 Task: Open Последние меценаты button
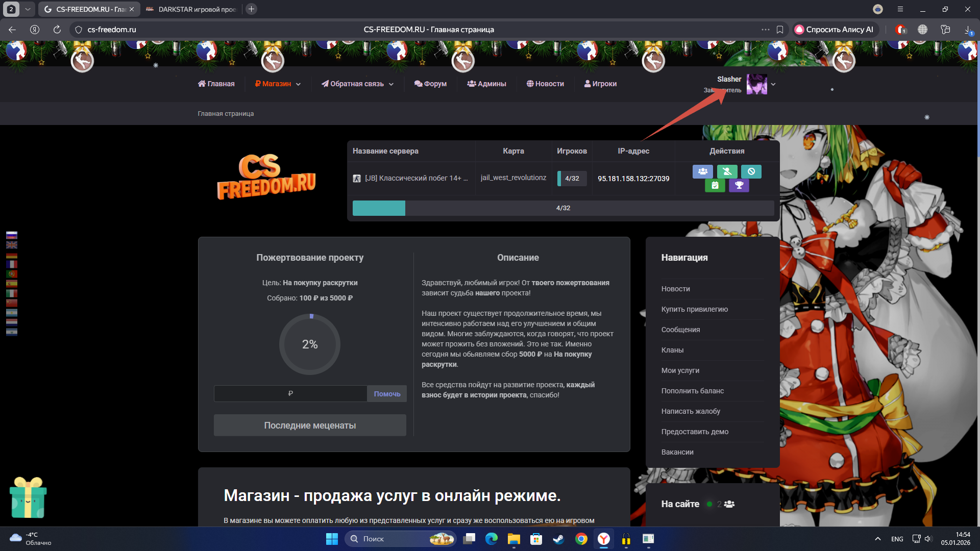coord(310,425)
